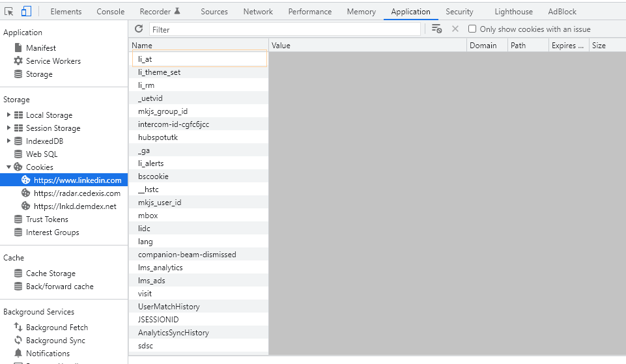Click the Notifications bell icon
Screen dimensions: 626x364
[18, 353]
